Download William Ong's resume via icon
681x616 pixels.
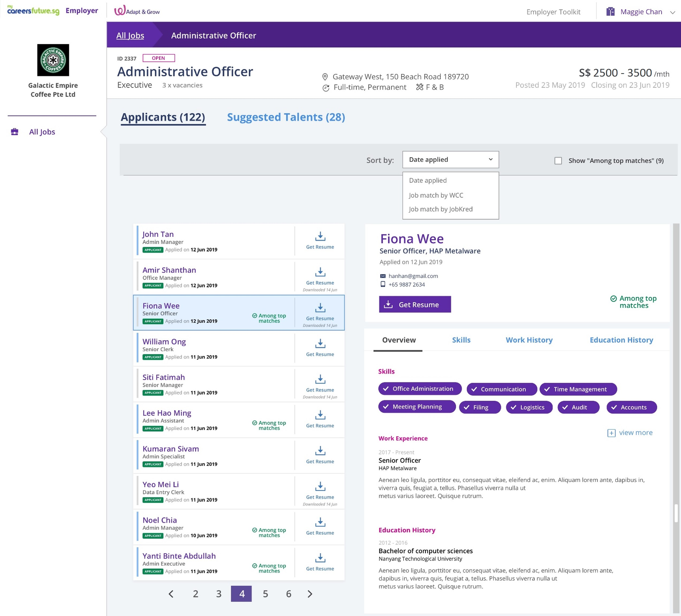[320, 344]
